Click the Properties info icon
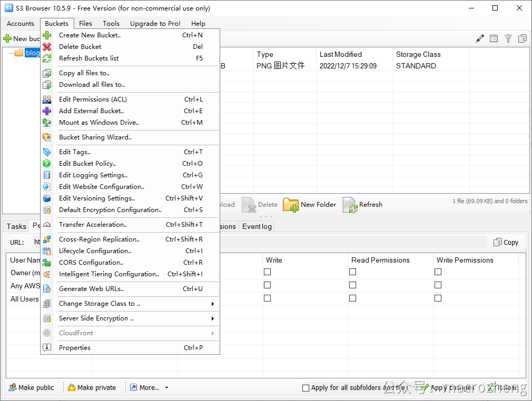532x401 pixels. click(47, 347)
